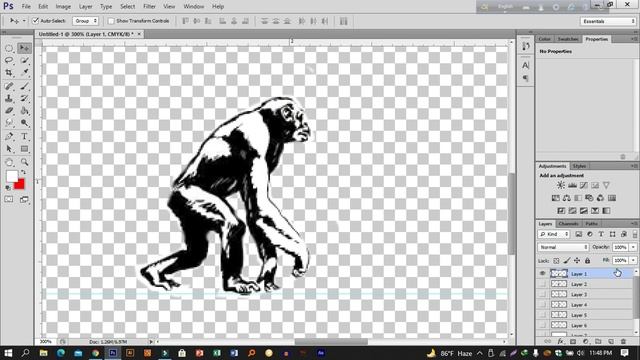The image size is (640, 360).
Task: Click the Brightness/Contrast adjustment icon
Action: [561, 185]
